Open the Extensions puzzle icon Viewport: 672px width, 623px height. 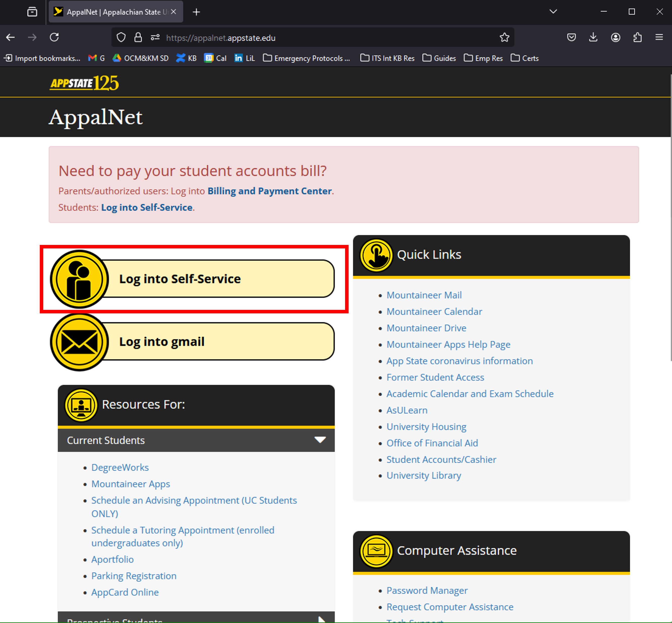click(x=637, y=38)
